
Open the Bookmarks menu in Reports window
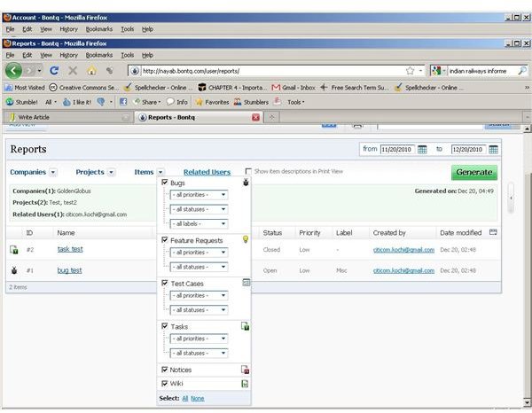[x=99, y=55]
